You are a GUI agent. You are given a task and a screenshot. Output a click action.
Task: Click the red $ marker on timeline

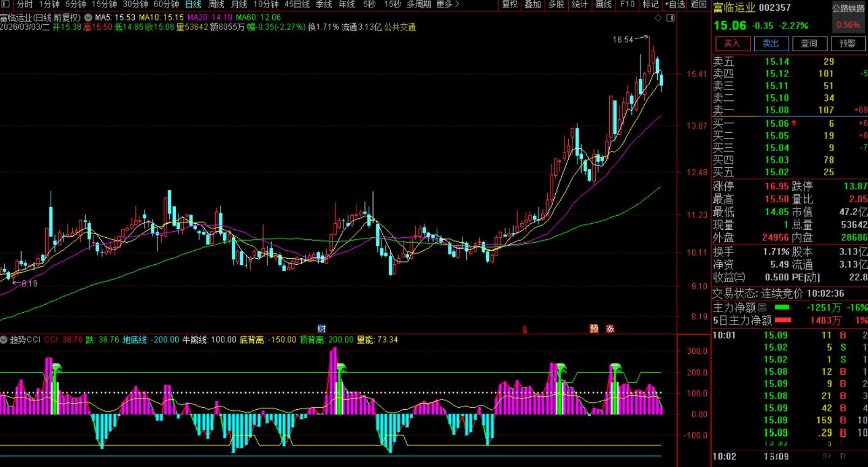point(525,329)
